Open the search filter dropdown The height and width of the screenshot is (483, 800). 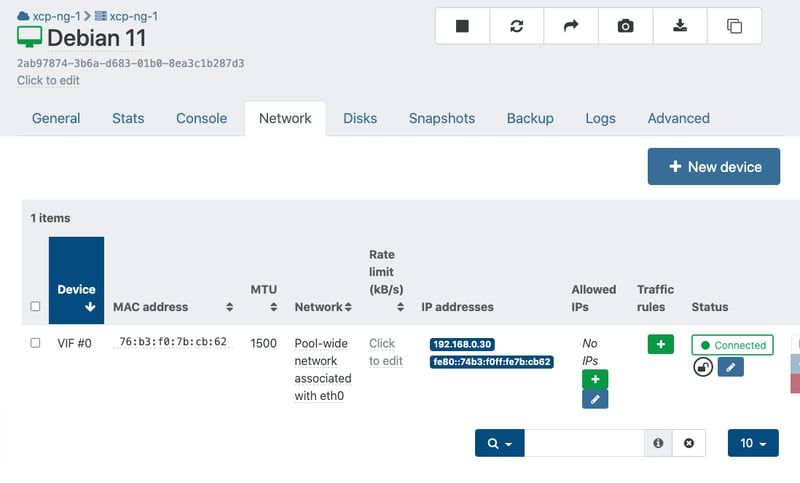(x=499, y=443)
